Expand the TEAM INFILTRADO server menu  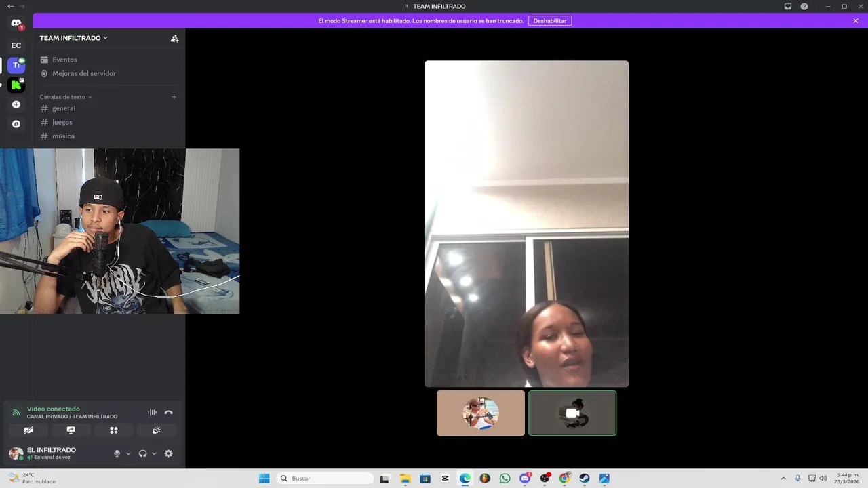(x=73, y=38)
